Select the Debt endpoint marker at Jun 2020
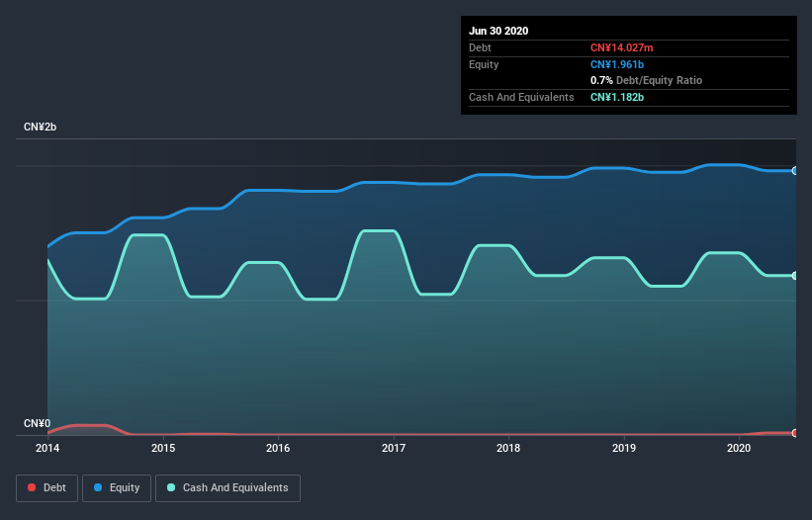 [795, 433]
